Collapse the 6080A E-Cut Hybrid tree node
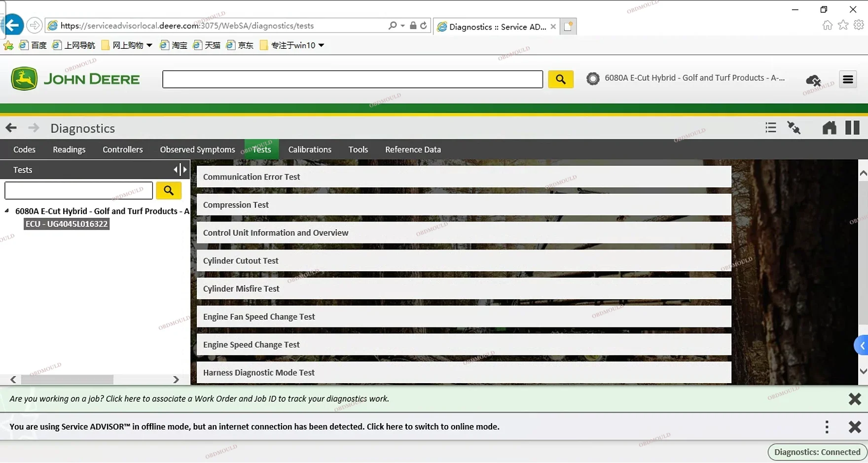Viewport: 868px width, 463px height. 7,211
